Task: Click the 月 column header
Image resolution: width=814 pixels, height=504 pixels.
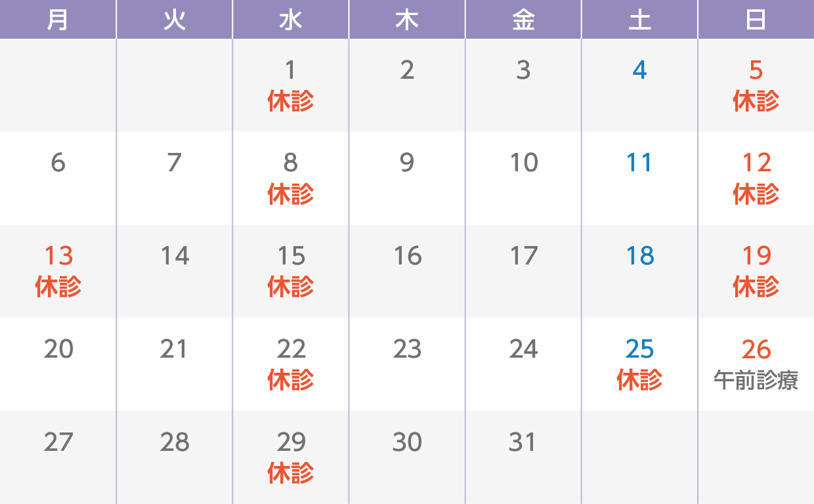Action: tap(58, 20)
